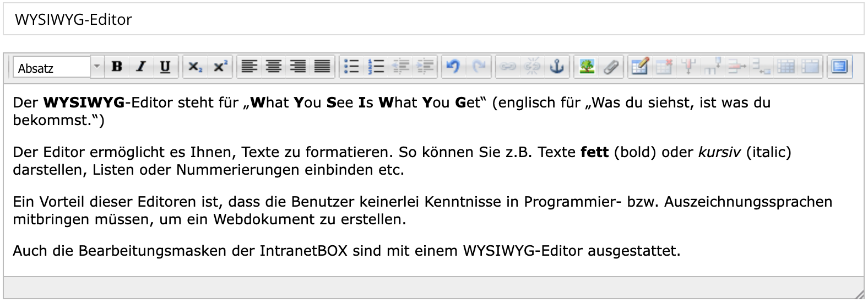Click the bold word WYSIWYG in text

(x=84, y=103)
